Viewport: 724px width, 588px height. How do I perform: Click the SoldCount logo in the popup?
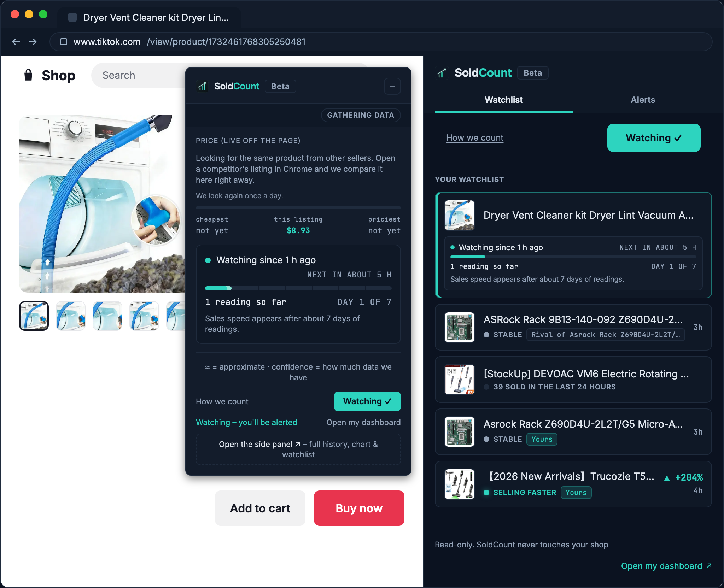(x=202, y=86)
